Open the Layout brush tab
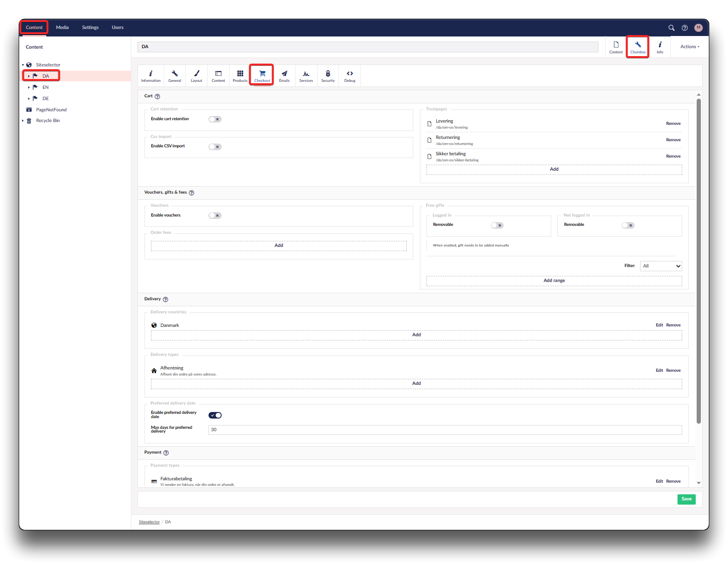The width and height of the screenshot is (728, 564). pyautogui.click(x=196, y=76)
